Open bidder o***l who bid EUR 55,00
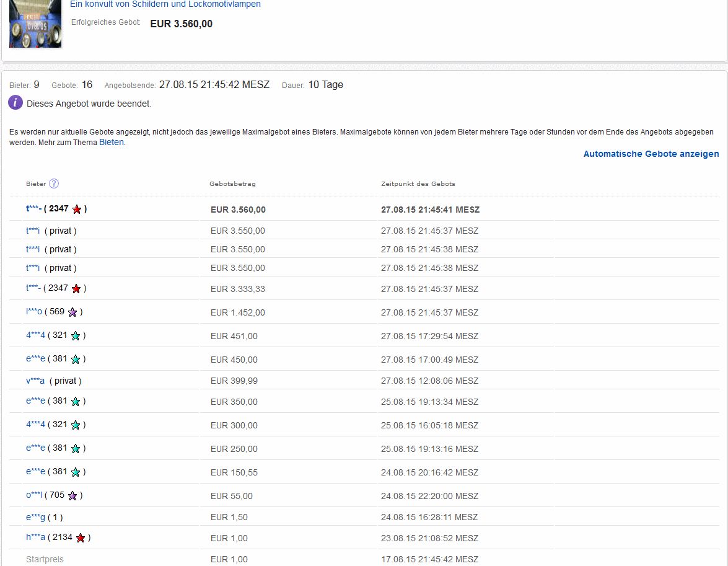Image resolution: width=728 pixels, height=566 pixels. [x=34, y=495]
